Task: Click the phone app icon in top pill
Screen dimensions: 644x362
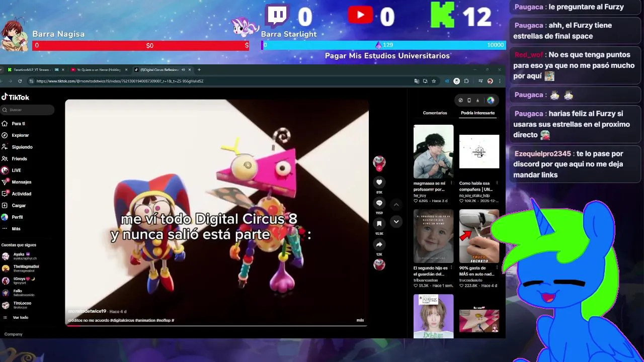Action: click(469, 100)
